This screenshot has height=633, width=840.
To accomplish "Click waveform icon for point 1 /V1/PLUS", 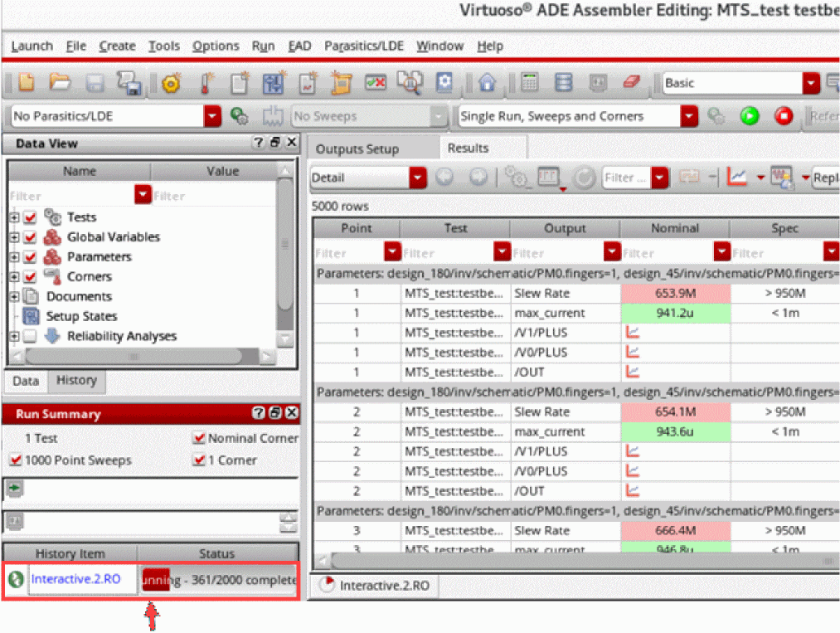I will [633, 333].
